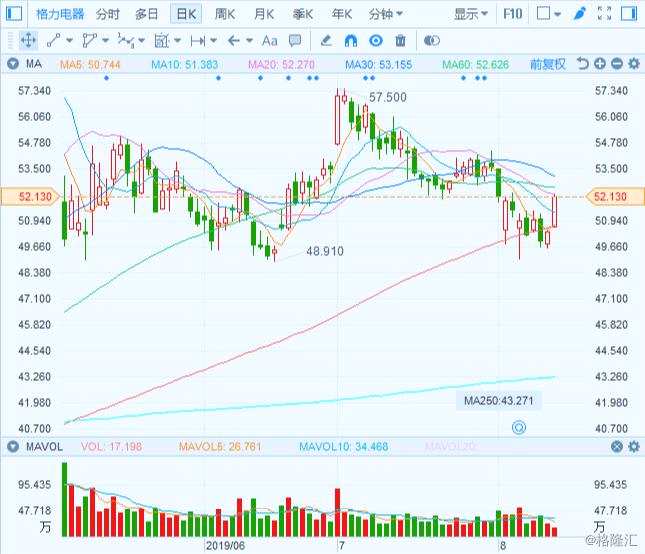This screenshot has width=645, height=554.
Task: Click the fullscreen expand arrows icon
Action: (604, 14)
